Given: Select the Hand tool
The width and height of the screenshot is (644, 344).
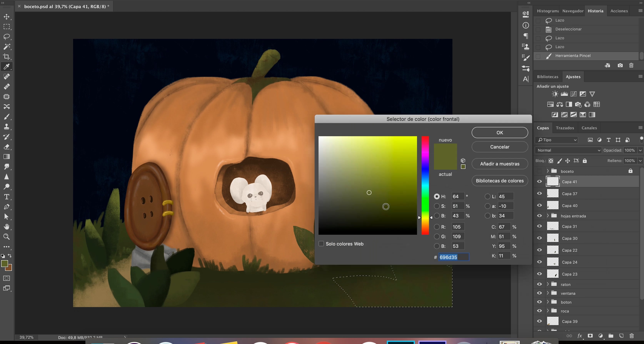Looking at the screenshot, I should coord(7,227).
